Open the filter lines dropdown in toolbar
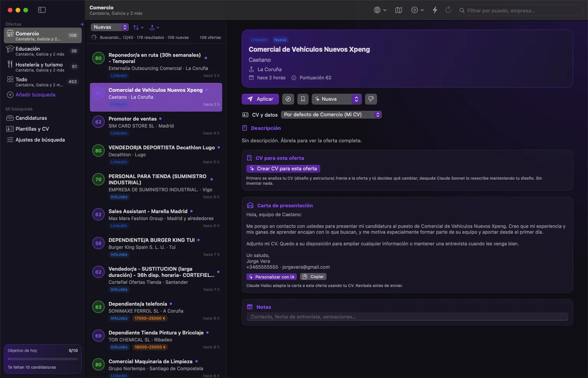The image size is (588, 378). [x=417, y=10]
